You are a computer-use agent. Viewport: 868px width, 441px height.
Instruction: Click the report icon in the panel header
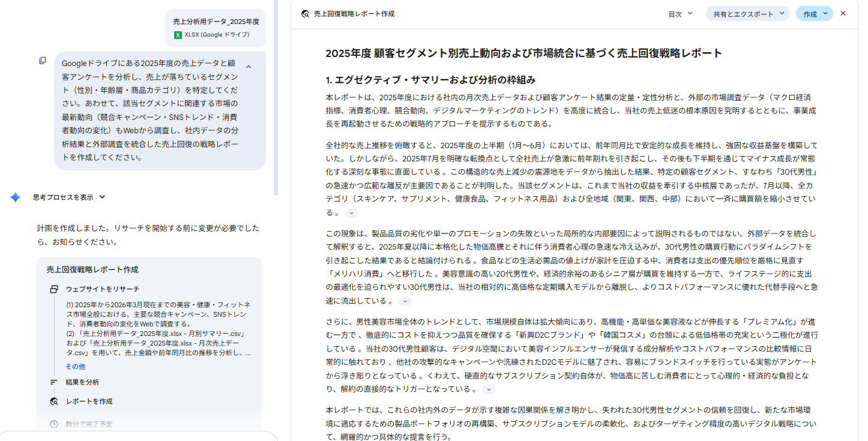point(305,14)
